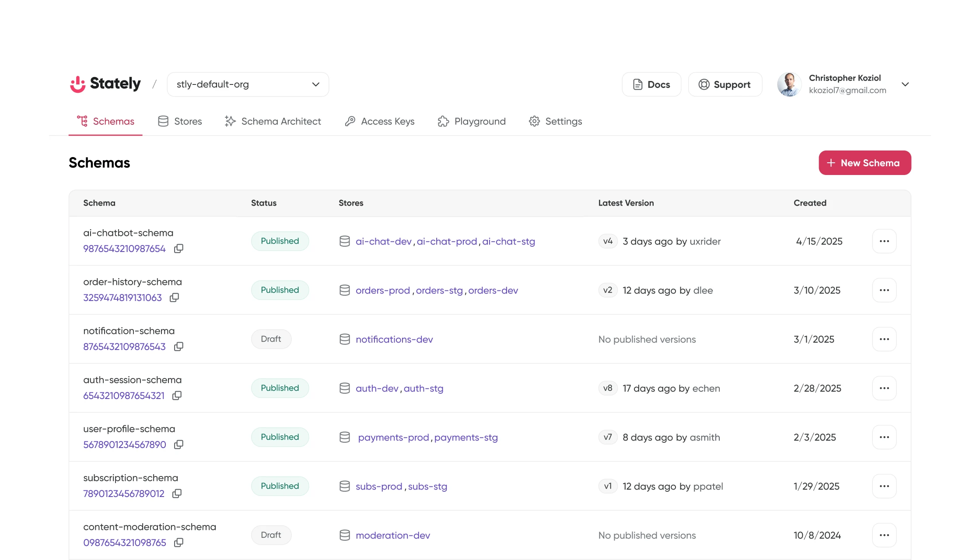
Task: Open more options for ai-chatbot-schema
Action: pos(884,241)
